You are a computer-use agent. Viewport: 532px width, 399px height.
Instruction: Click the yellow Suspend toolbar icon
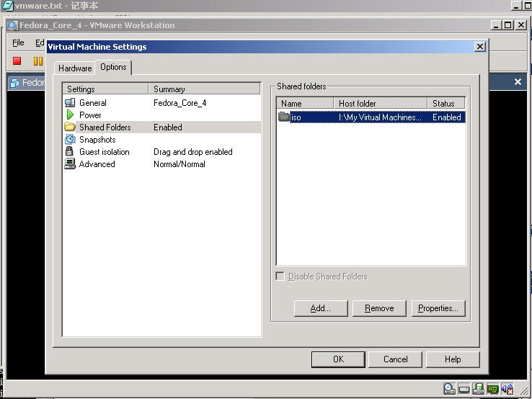click(x=38, y=61)
